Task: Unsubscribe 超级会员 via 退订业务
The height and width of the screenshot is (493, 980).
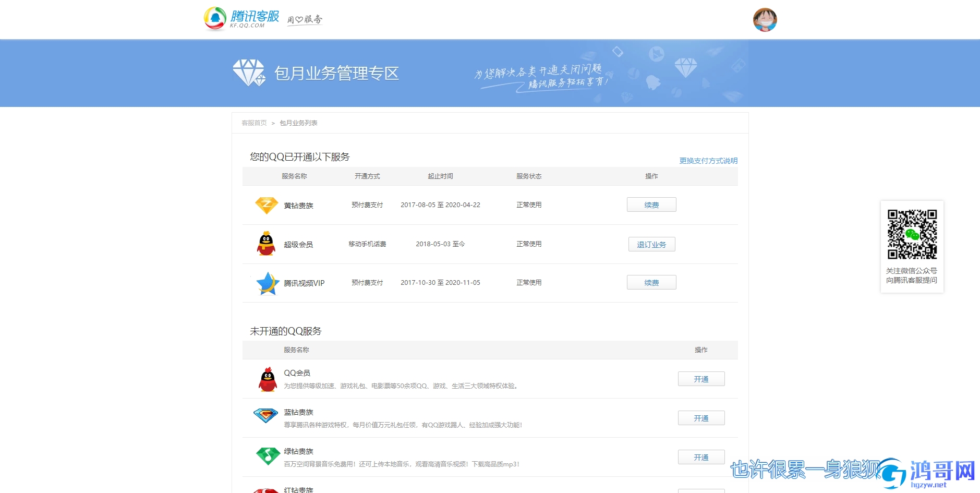Action: point(651,244)
